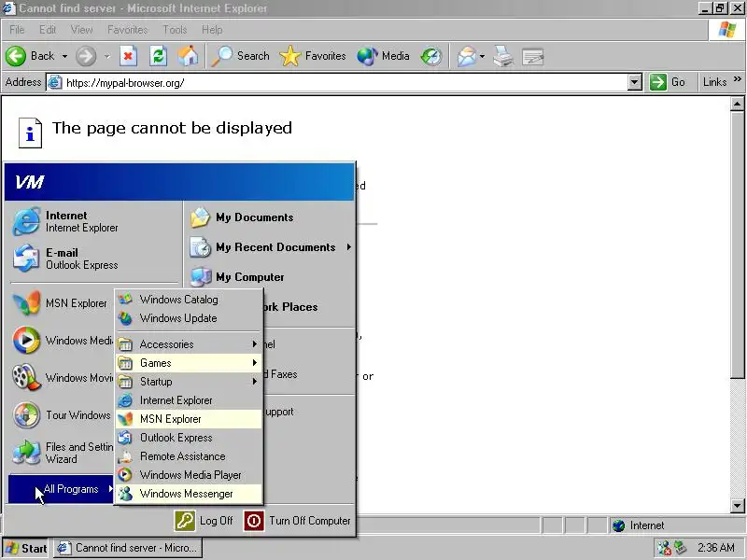The image size is (747, 560).
Task: Open the Tools menu
Action: (x=175, y=30)
